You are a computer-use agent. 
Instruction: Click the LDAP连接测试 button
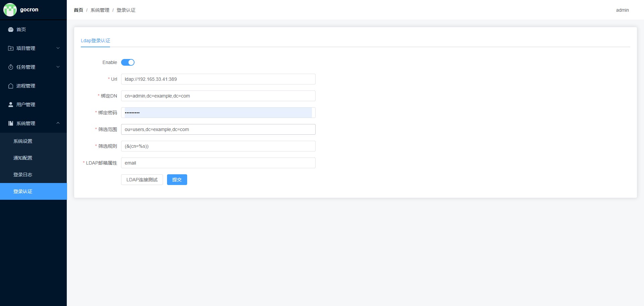[142, 180]
